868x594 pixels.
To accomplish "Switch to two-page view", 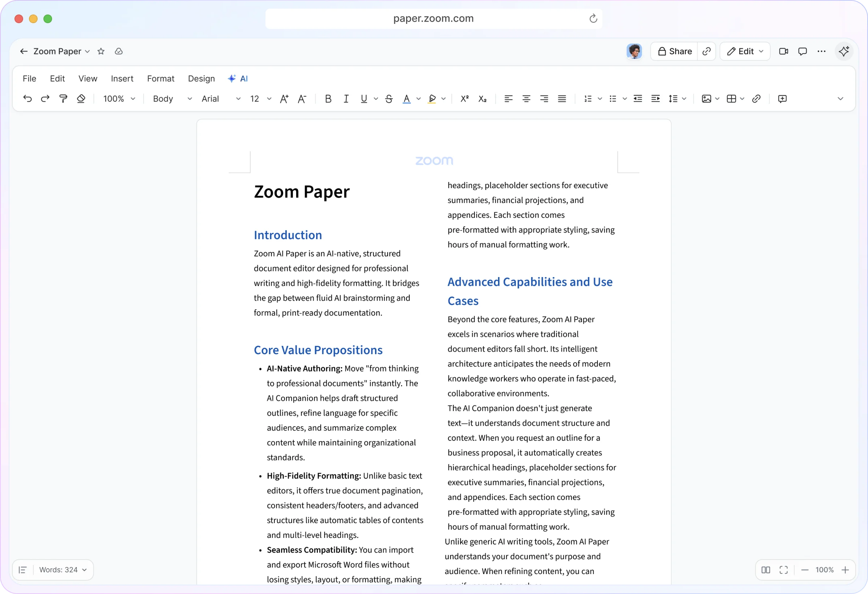I will pos(766,570).
